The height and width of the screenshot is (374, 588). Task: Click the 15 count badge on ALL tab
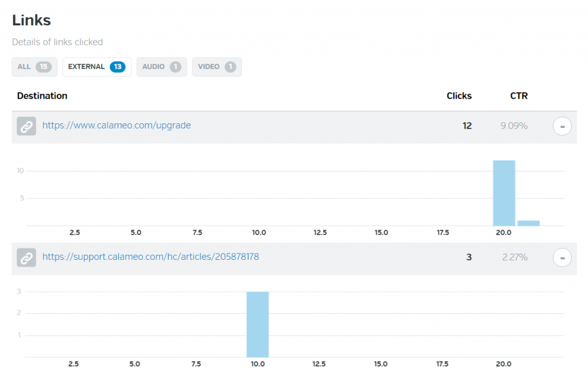tap(44, 67)
